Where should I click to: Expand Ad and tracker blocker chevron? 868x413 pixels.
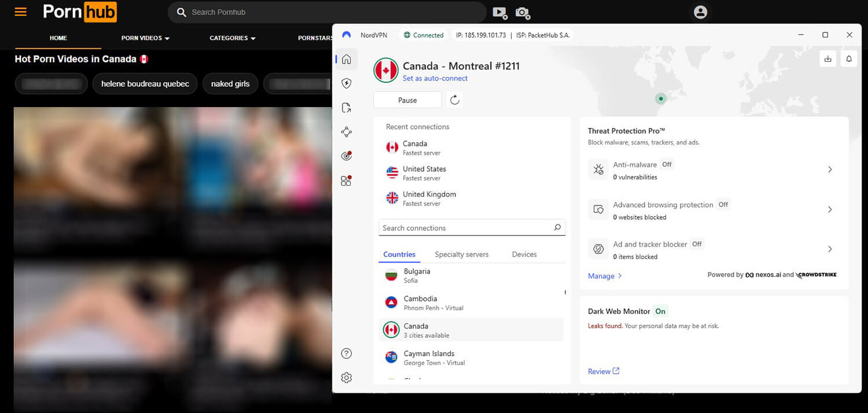829,249
